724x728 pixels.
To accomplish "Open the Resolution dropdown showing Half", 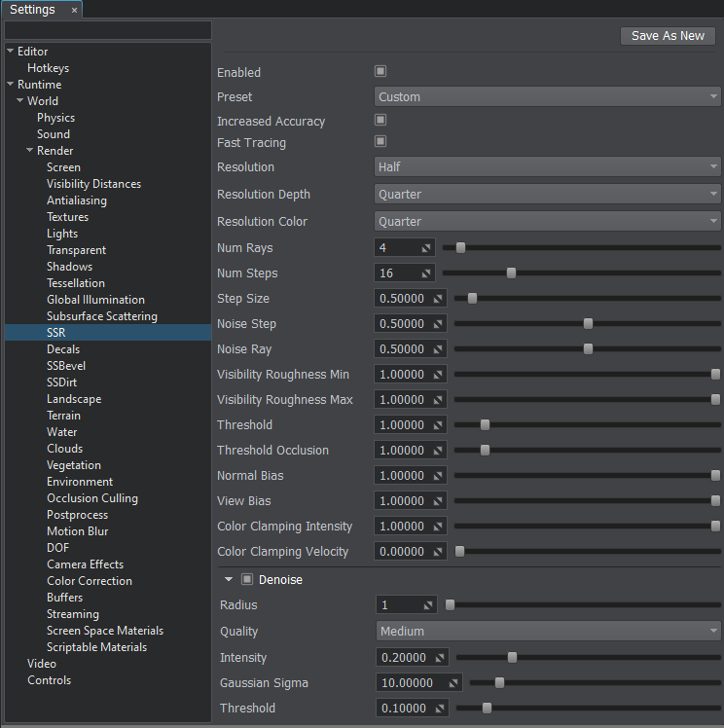I will 547,166.
